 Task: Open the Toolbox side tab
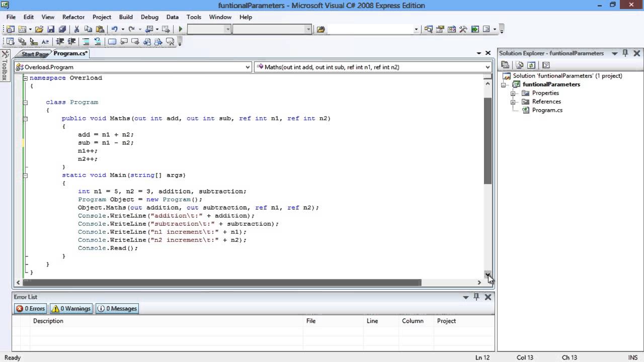[x=5, y=66]
